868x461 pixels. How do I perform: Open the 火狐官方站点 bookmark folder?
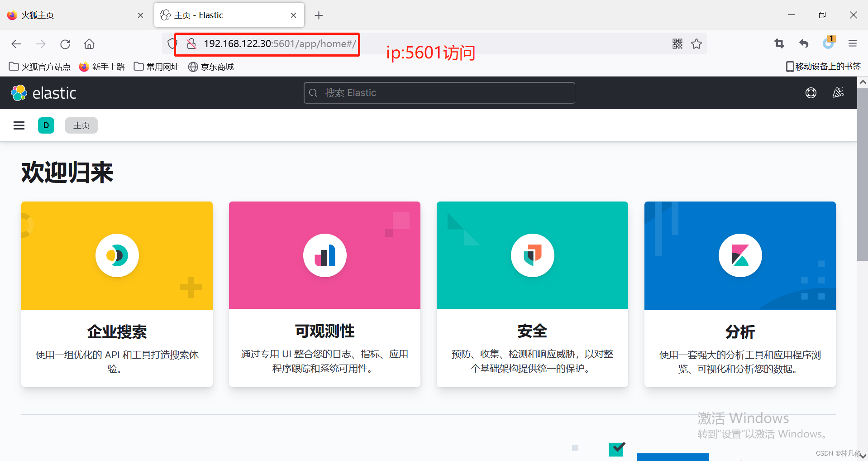pos(40,67)
